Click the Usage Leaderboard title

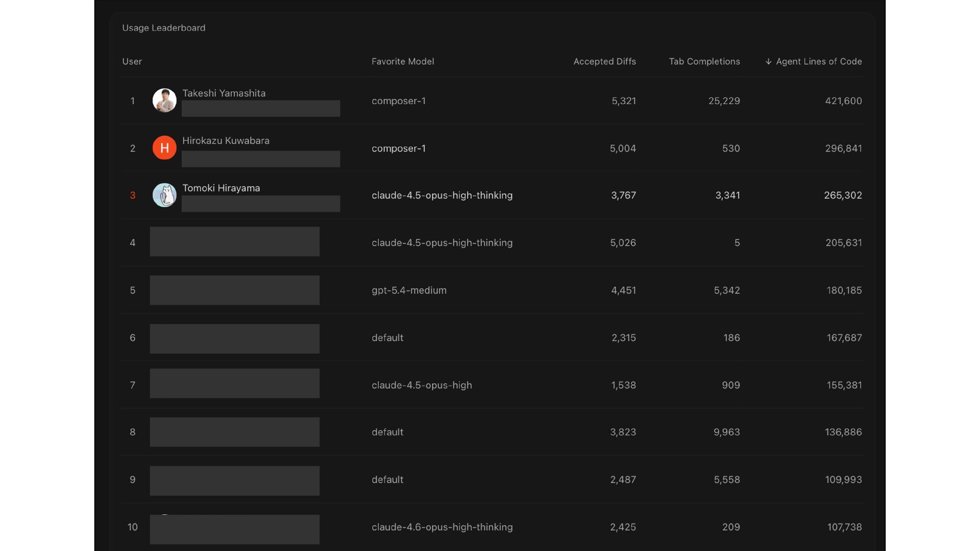click(x=163, y=28)
